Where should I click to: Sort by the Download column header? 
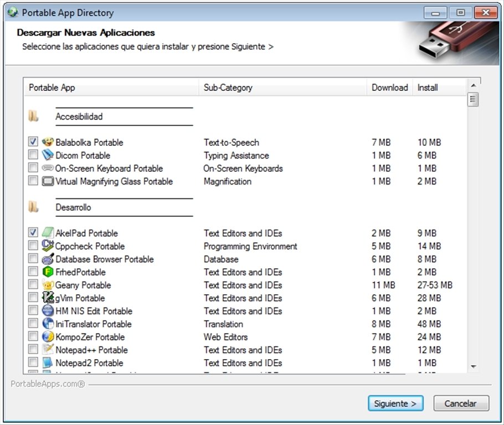(x=389, y=88)
